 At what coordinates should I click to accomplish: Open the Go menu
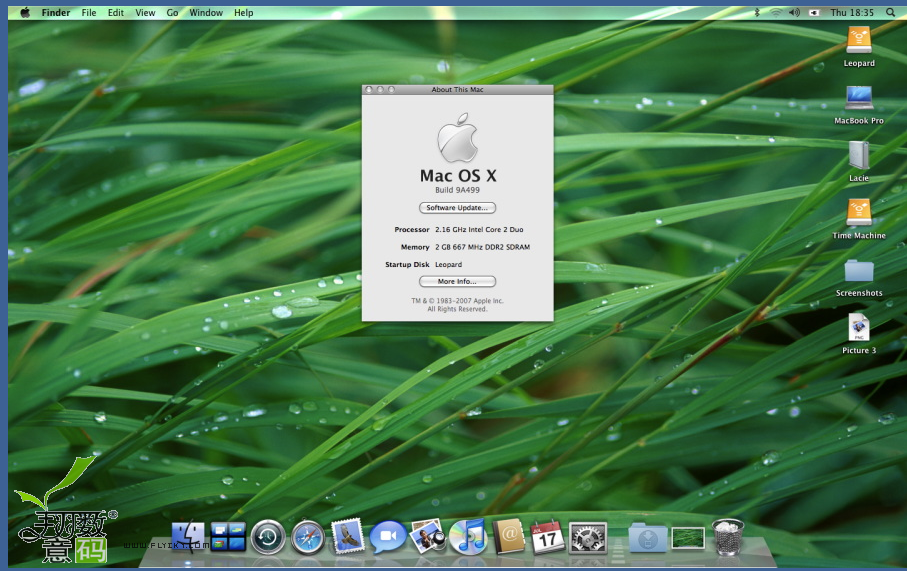pos(172,13)
